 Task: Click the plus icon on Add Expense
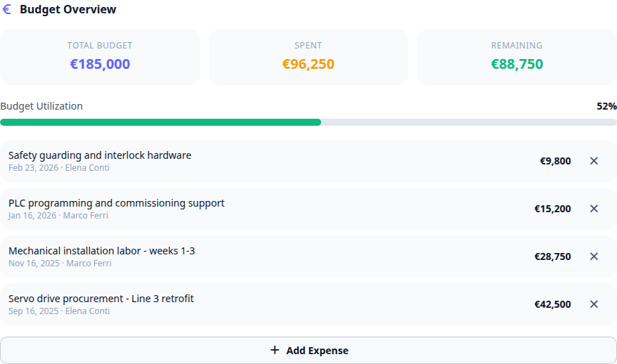coord(275,350)
